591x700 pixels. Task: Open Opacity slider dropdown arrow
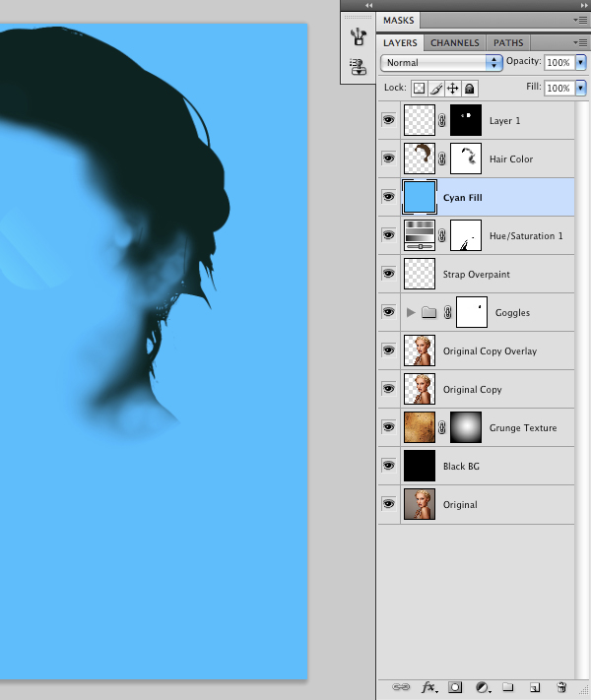[581, 62]
